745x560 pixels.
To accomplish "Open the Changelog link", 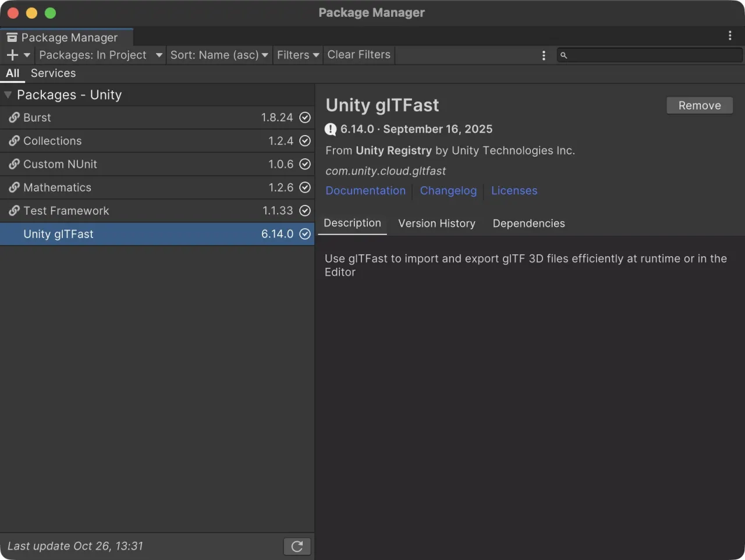I will [448, 191].
